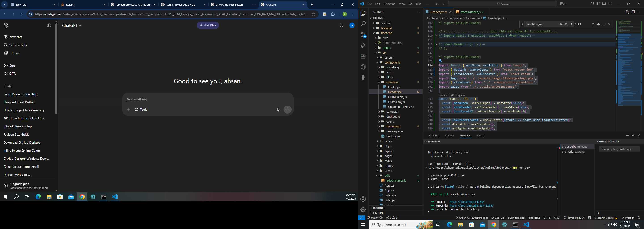Viewport: 644px width, 229px height.
Task: Bookmark this page with the star icon
Action: [x=314, y=14]
